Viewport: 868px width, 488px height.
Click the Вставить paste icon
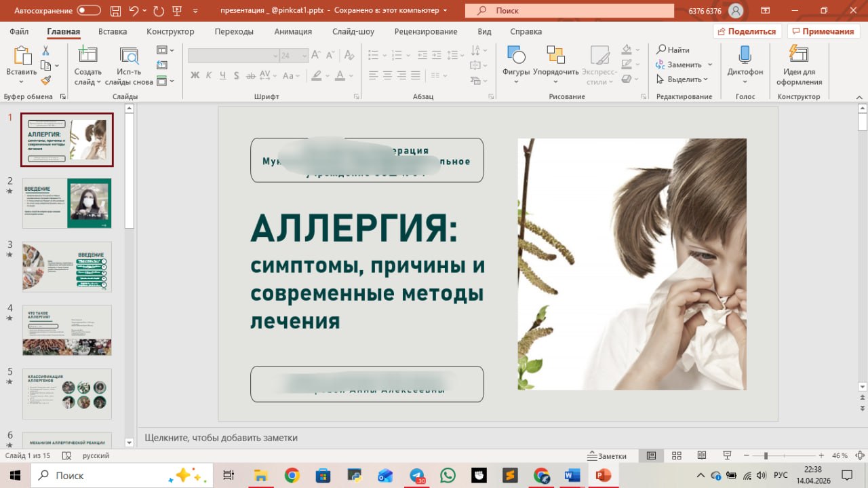[21, 56]
